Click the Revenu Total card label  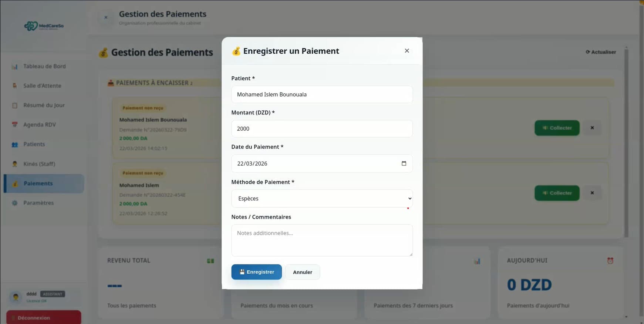coord(129,260)
